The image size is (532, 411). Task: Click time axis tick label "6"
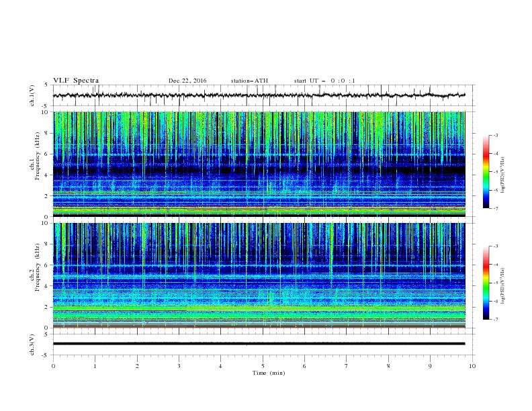click(x=304, y=366)
